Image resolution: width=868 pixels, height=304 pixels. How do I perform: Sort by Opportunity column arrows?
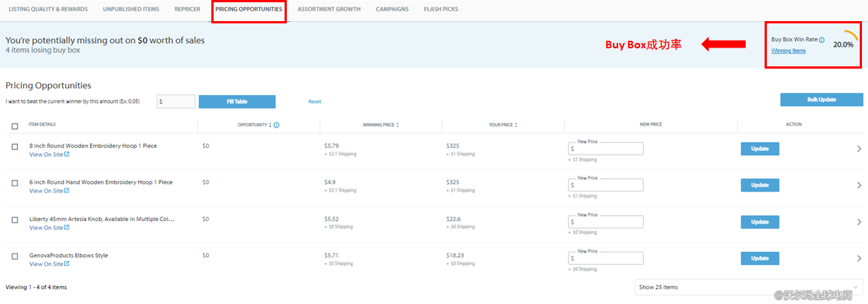point(270,125)
